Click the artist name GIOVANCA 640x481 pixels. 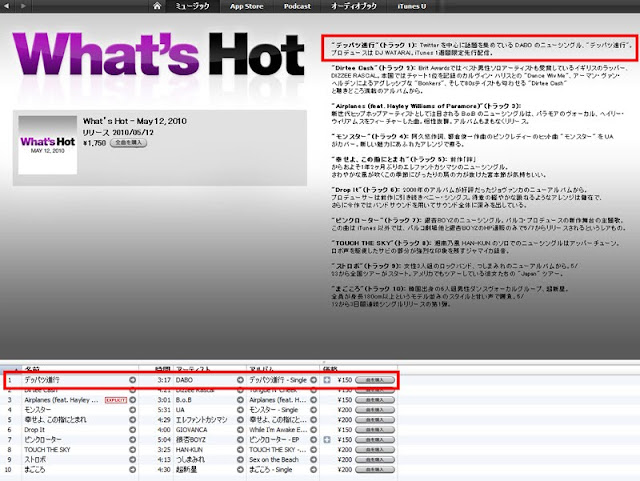coord(191,430)
